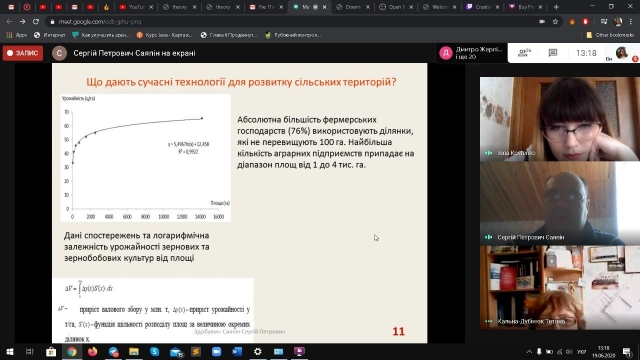Show hidden system tray icons
This screenshot has width=640, height=360.
pyautogui.click(x=529, y=351)
